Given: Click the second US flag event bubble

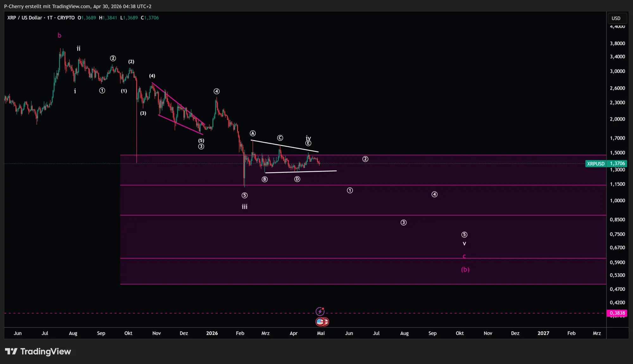Looking at the screenshot, I should (x=326, y=322).
